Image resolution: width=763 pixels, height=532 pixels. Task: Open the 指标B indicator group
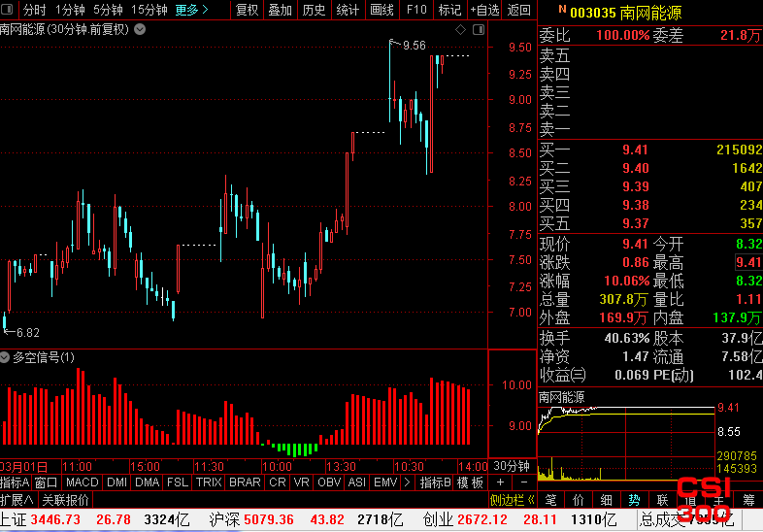(435, 482)
